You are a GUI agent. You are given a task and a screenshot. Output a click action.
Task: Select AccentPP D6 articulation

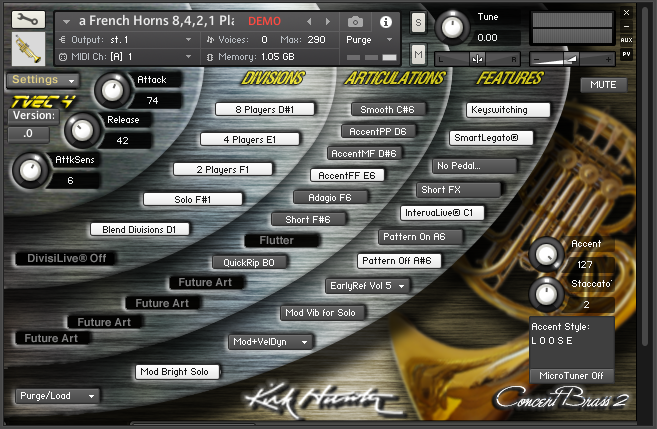[x=378, y=132]
